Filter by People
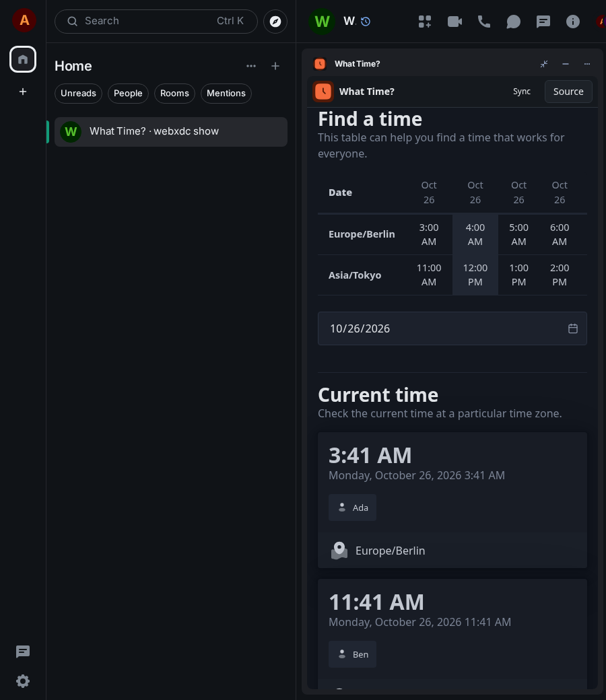The image size is (606, 700). (x=128, y=94)
